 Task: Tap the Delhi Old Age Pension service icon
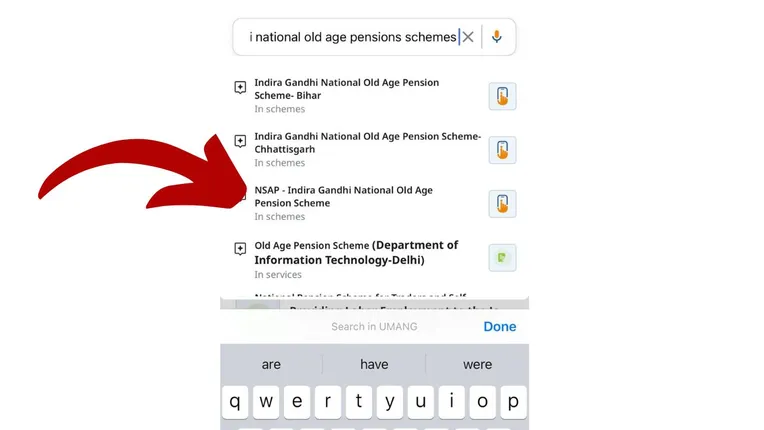[502, 258]
